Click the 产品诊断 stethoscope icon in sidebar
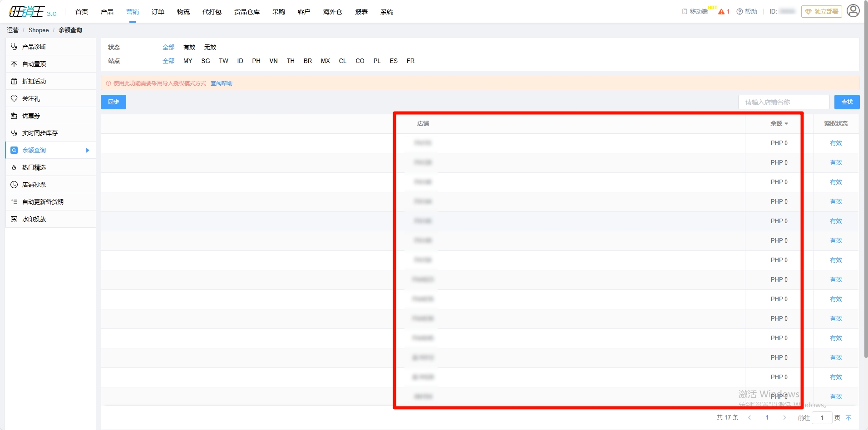Viewport: 868px width, 430px height. pos(14,47)
